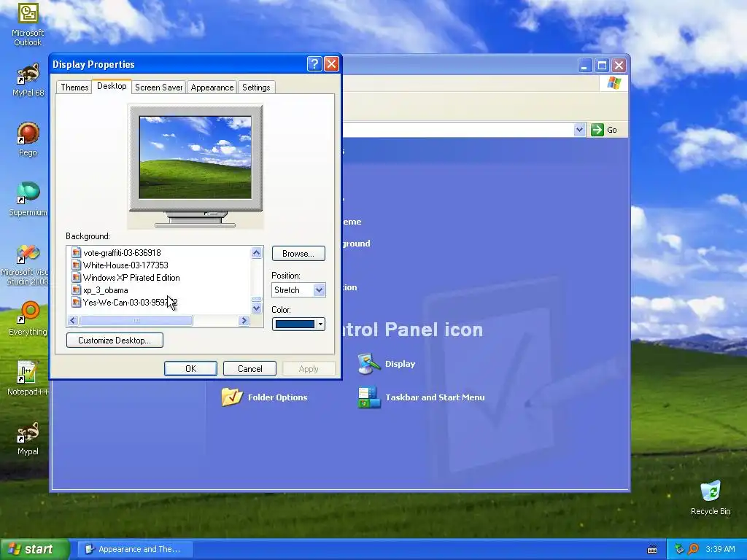
Task: Select Windows XP Pirated Edition background
Action: tap(131, 278)
